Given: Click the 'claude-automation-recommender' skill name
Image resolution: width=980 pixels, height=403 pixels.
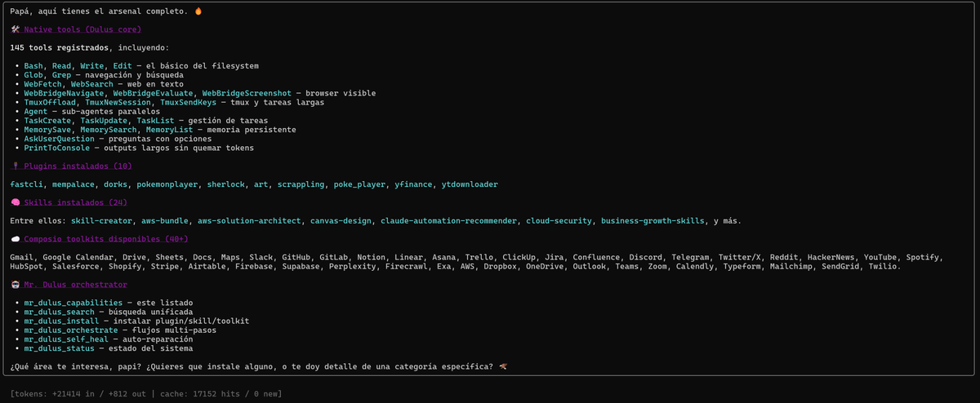Looking at the screenshot, I should point(450,221).
